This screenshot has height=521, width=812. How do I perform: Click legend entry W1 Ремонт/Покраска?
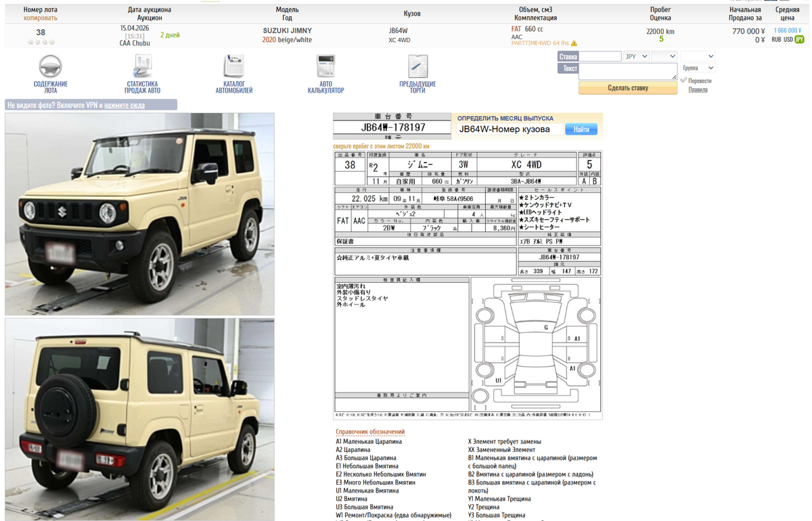393,515
